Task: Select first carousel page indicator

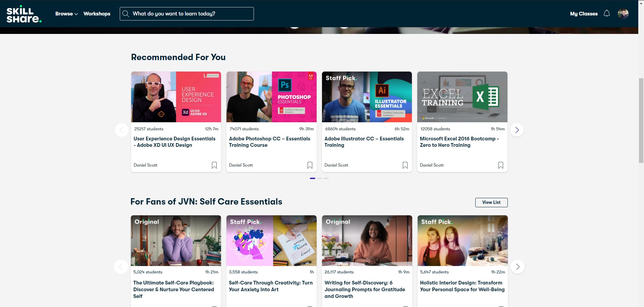Action: pyautogui.click(x=313, y=178)
